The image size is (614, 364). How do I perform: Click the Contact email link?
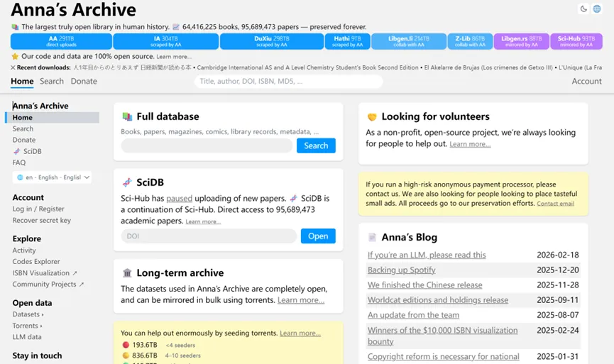coord(555,204)
